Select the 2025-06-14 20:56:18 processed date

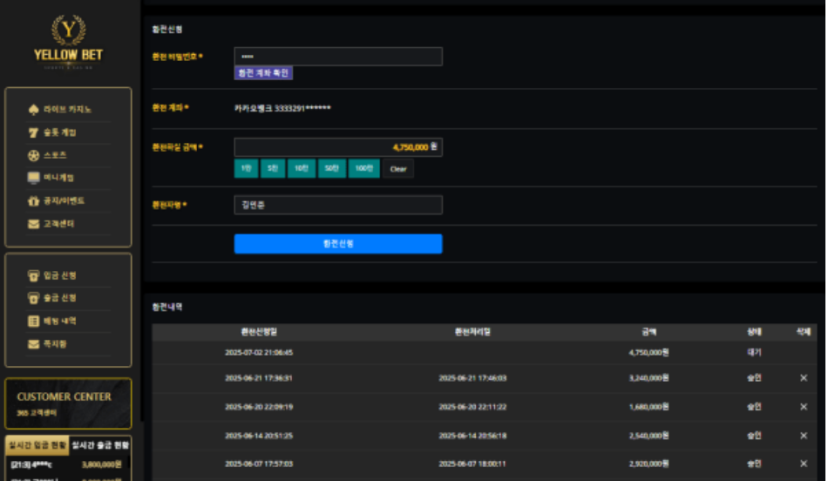(472, 436)
